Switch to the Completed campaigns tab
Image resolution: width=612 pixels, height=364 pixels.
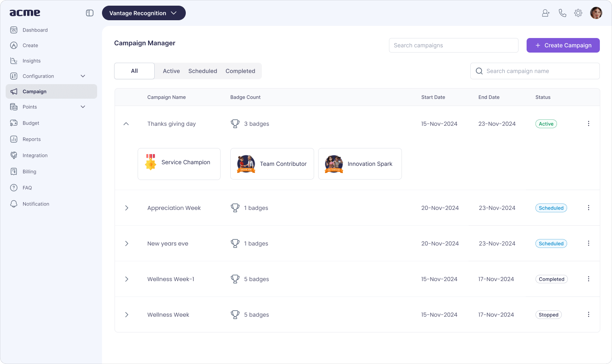coord(240,71)
